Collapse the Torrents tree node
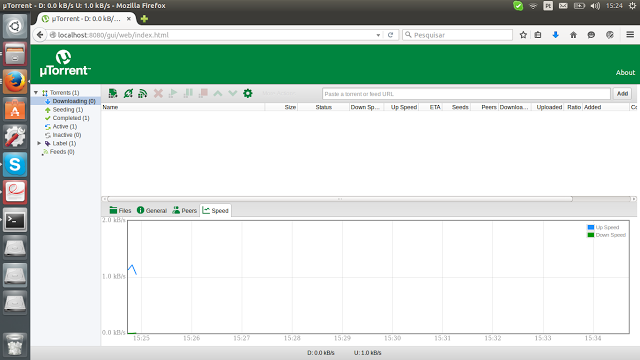 [36, 93]
